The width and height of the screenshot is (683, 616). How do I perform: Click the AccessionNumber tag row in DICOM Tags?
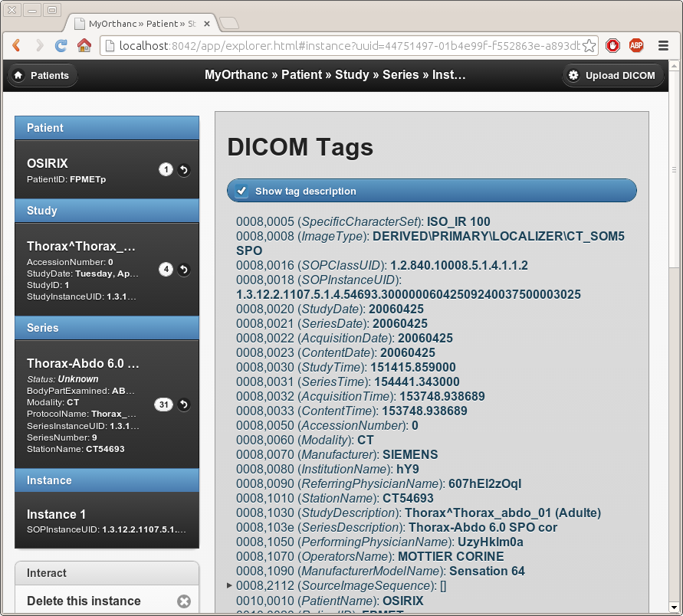(x=327, y=426)
